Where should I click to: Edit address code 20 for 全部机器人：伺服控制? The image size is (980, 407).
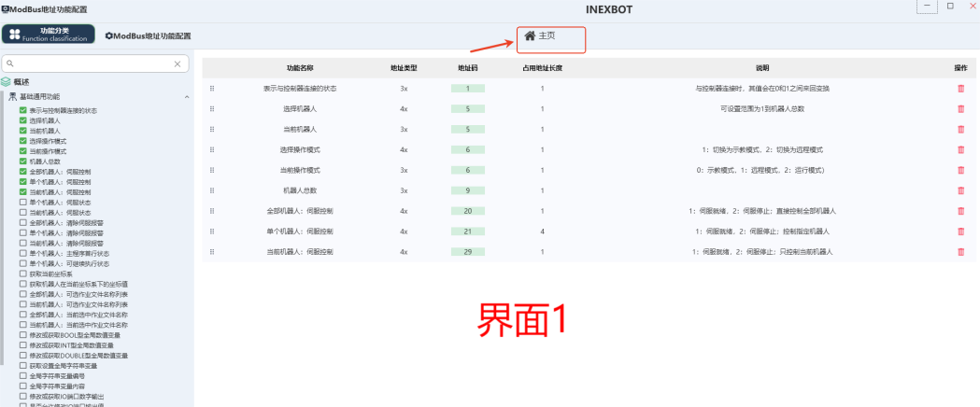[x=467, y=211]
